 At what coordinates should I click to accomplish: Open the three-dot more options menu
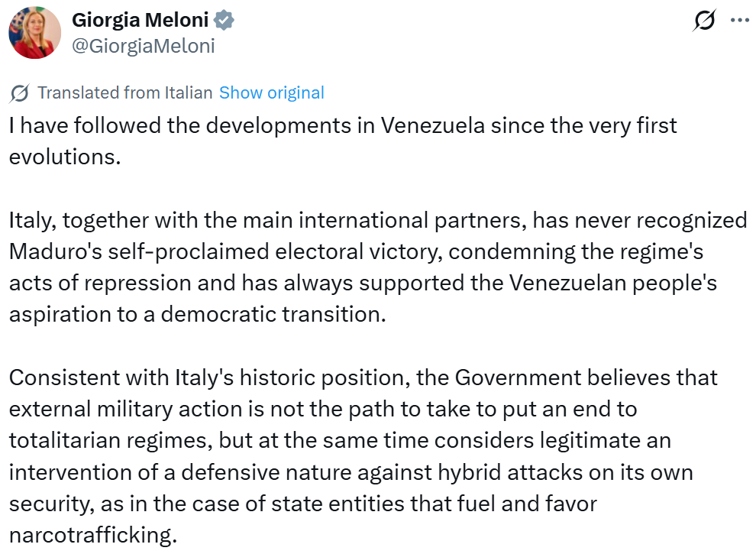pyautogui.click(x=739, y=21)
